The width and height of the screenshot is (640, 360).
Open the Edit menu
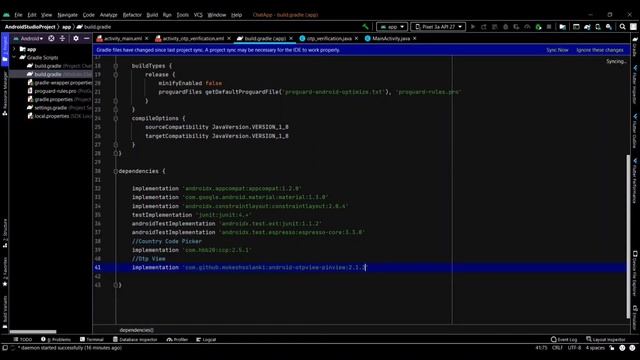pos(32,15)
